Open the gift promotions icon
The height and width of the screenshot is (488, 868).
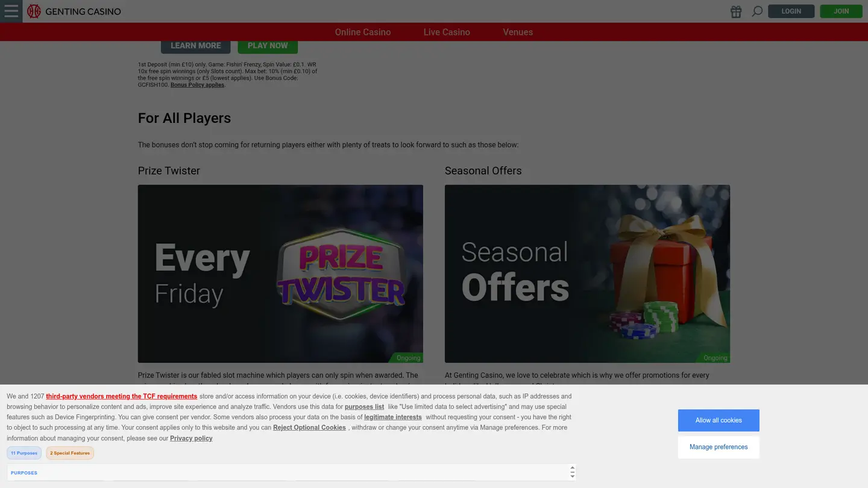point(736,11)
